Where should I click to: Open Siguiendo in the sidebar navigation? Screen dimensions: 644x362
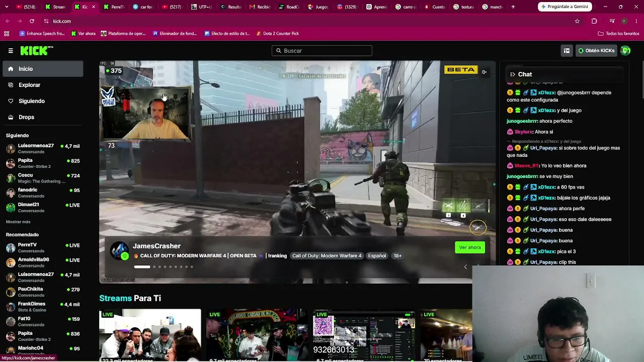click(x=43, y=101)
